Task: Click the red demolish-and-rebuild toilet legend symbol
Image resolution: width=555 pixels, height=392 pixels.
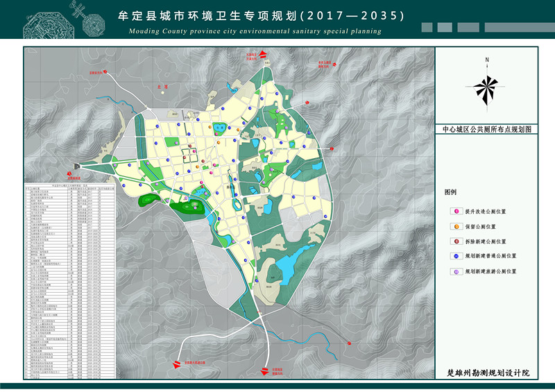Action: click(x=456, y=241)
